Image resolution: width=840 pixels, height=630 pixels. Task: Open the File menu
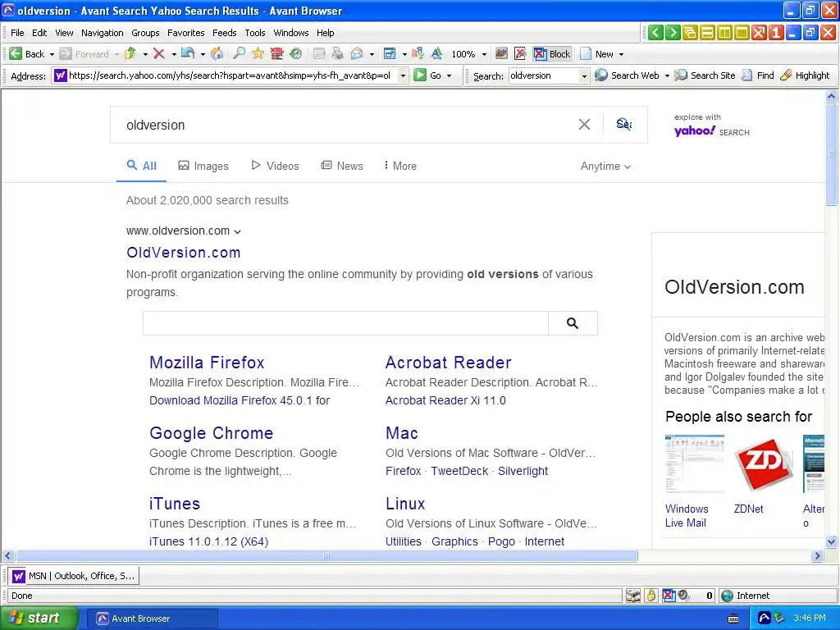click(x=17, y=33)
